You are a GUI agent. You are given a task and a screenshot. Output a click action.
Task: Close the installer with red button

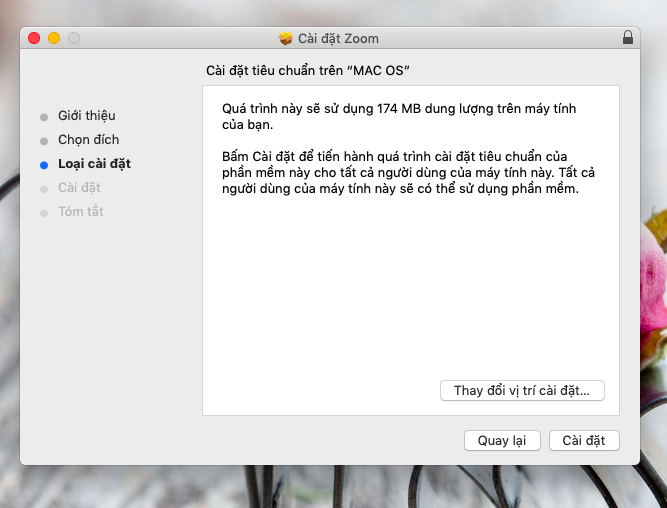(x=34, y=38)
